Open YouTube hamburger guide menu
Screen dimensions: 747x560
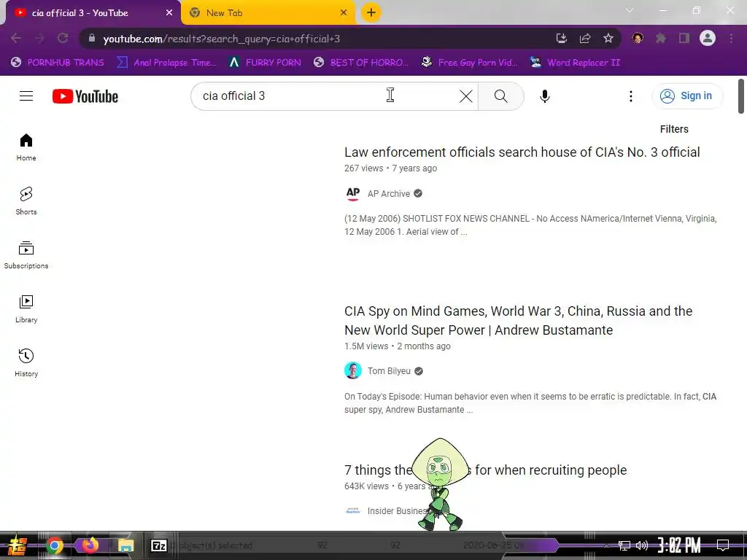[26, 96]
